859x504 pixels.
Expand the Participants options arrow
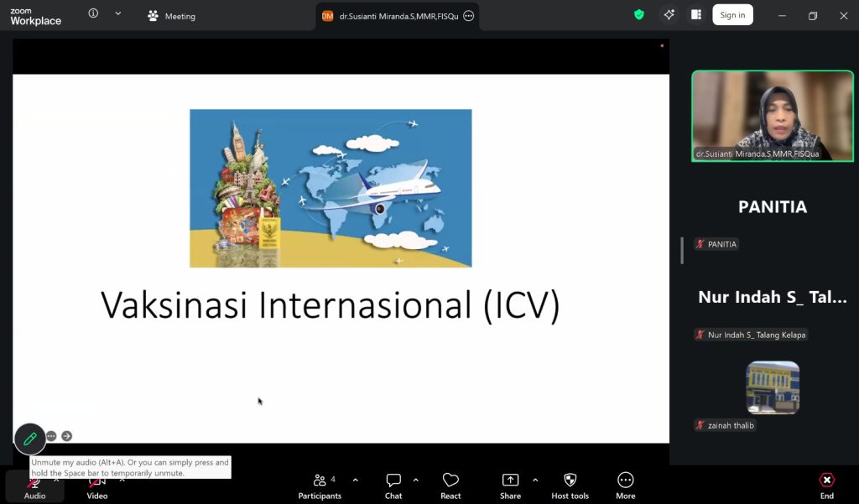pyautogui.click(x=356, y=480)
